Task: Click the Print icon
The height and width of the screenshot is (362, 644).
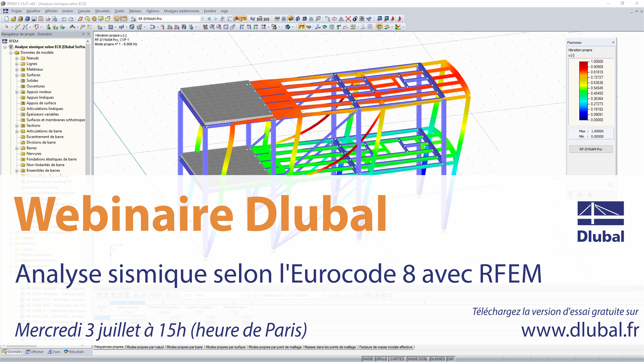Action: click(x=48, y=19)
